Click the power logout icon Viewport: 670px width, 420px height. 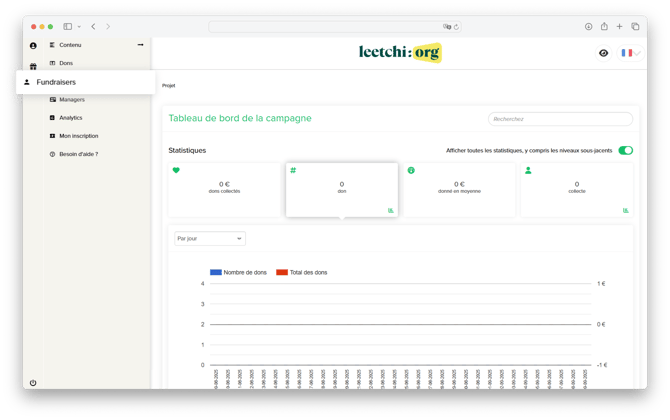coord(33,383)
